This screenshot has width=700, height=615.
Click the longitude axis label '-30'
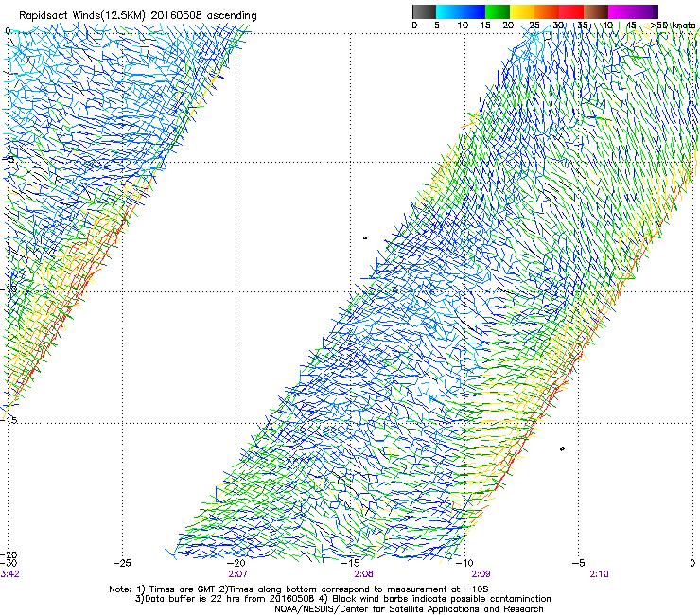click(9, 563)
